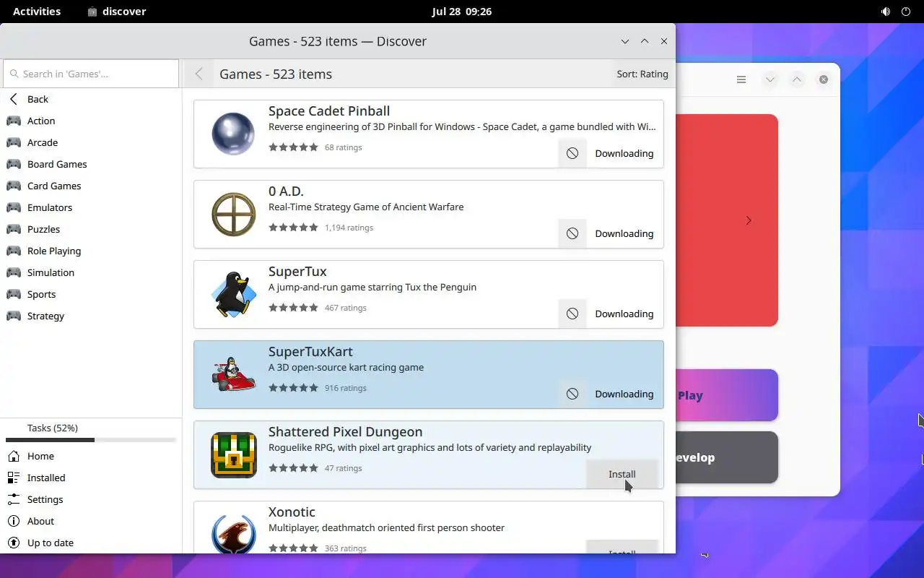Select the Emulators category

point(91,207)
